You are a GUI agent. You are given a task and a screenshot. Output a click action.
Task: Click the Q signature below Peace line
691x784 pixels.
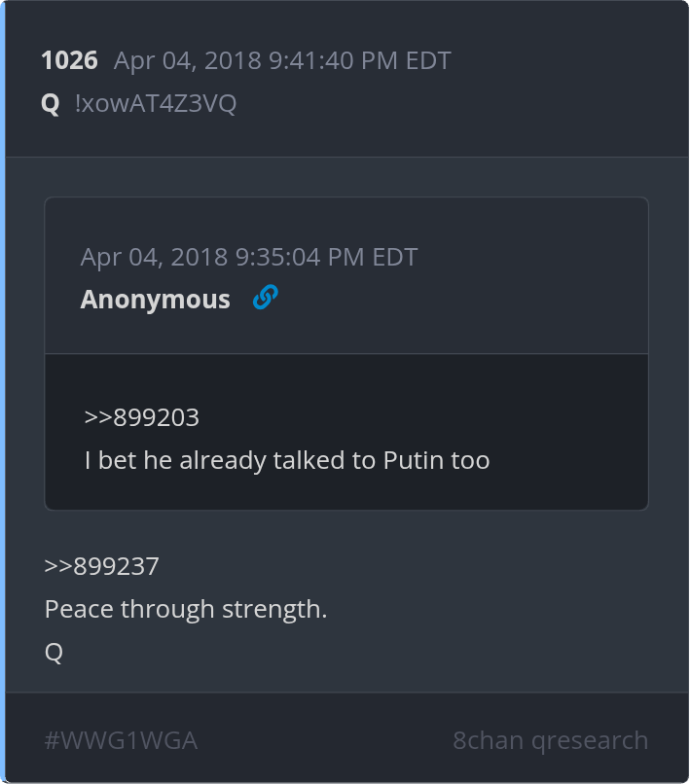pos(54,653)
